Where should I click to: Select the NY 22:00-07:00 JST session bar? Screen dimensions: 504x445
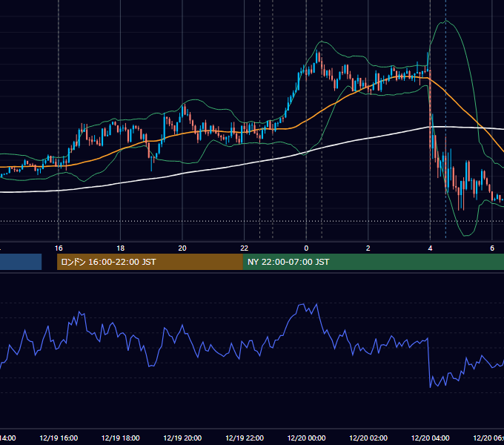click(x=373, y=262)
